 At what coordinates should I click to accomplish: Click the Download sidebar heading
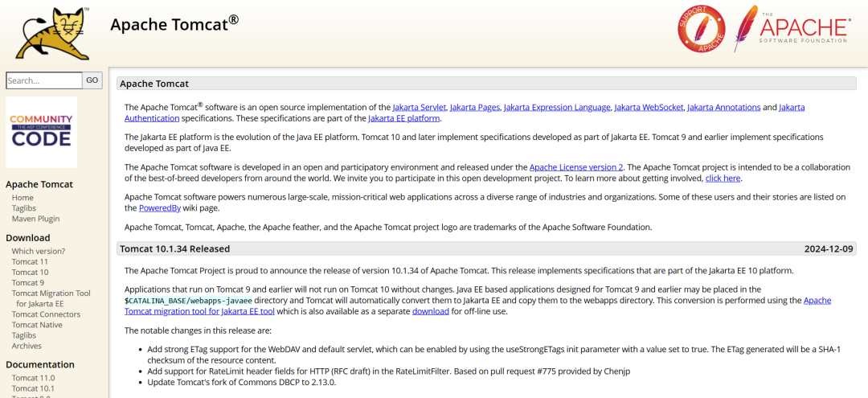pos(27,238)
